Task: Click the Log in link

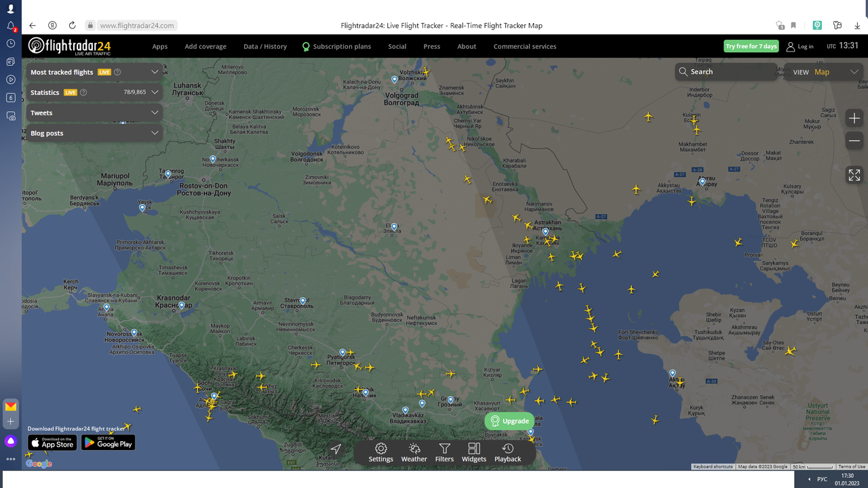Action: (800, 47)
